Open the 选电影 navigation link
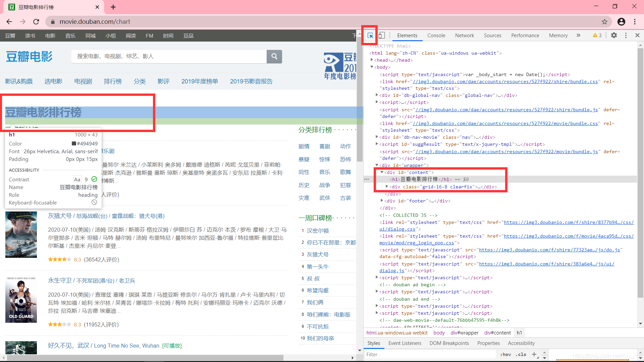 53,81
